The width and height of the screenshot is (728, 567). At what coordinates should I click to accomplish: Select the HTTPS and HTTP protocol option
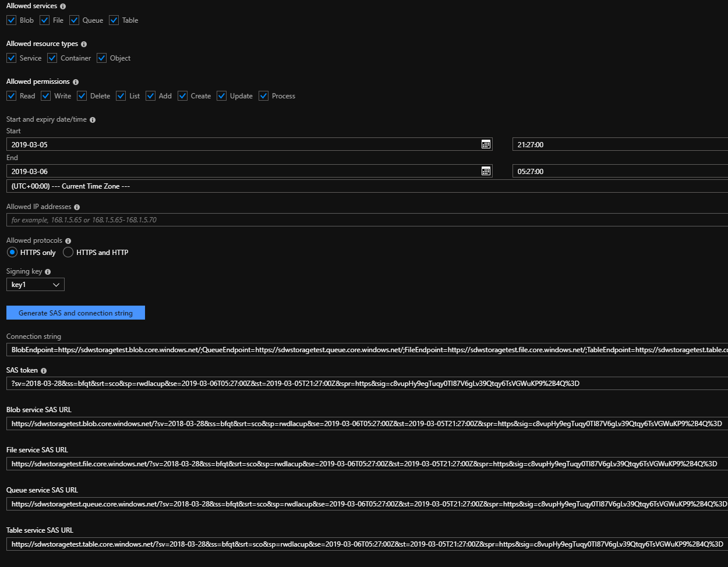click(x=68, y=253)
